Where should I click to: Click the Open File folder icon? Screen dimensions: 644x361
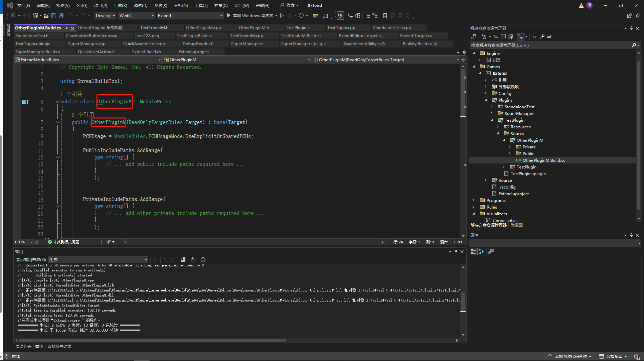[46, 16]
